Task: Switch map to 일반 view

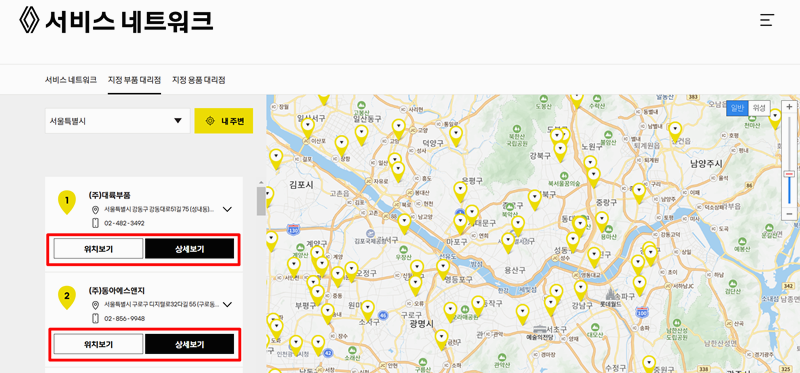Action: pos(737,108)
